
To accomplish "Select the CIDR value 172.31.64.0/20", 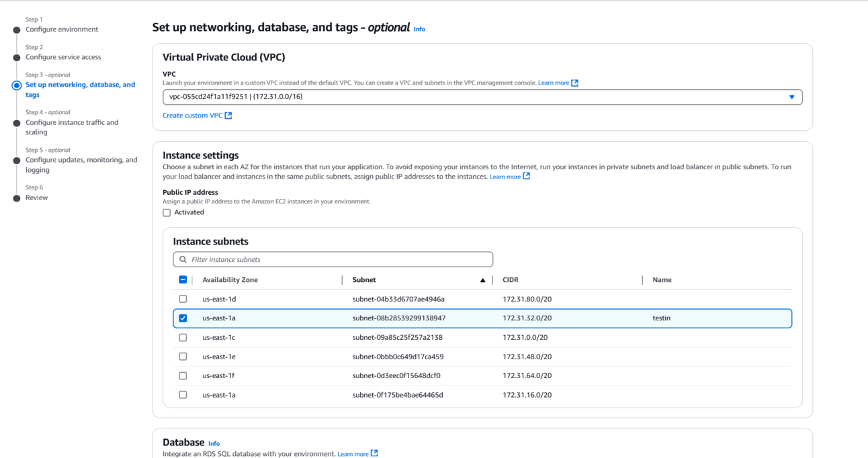I will point(527,376).
